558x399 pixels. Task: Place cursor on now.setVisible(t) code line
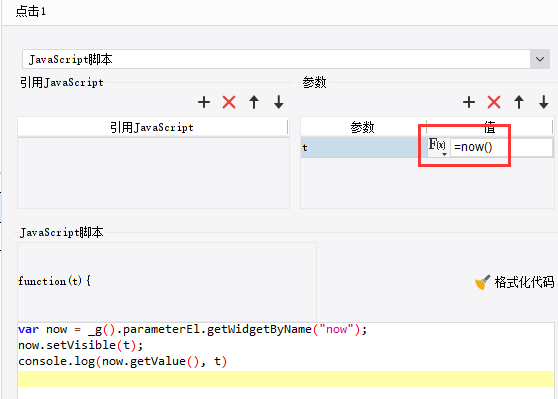pyautogui.click(x=80, y=345)
